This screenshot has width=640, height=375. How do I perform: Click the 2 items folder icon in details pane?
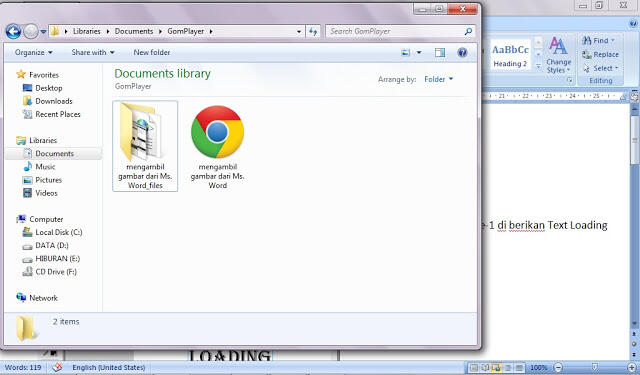point(26,328)
